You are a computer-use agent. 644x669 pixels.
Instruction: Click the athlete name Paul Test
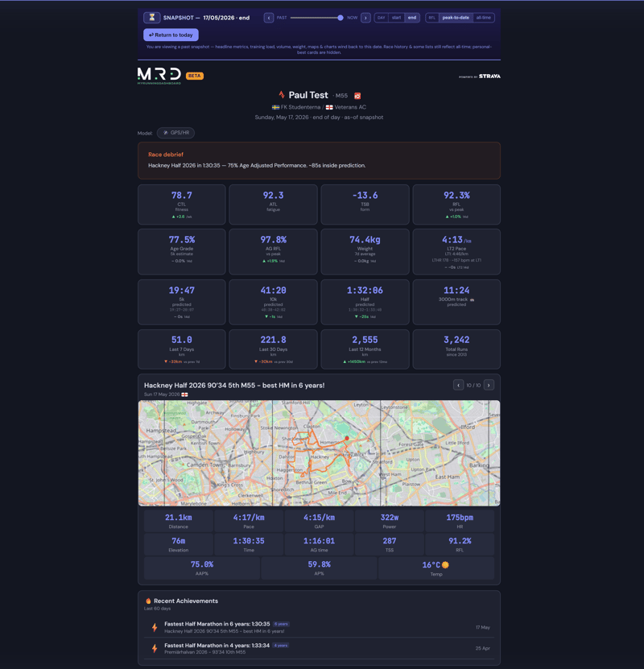(x=308, y=95)
